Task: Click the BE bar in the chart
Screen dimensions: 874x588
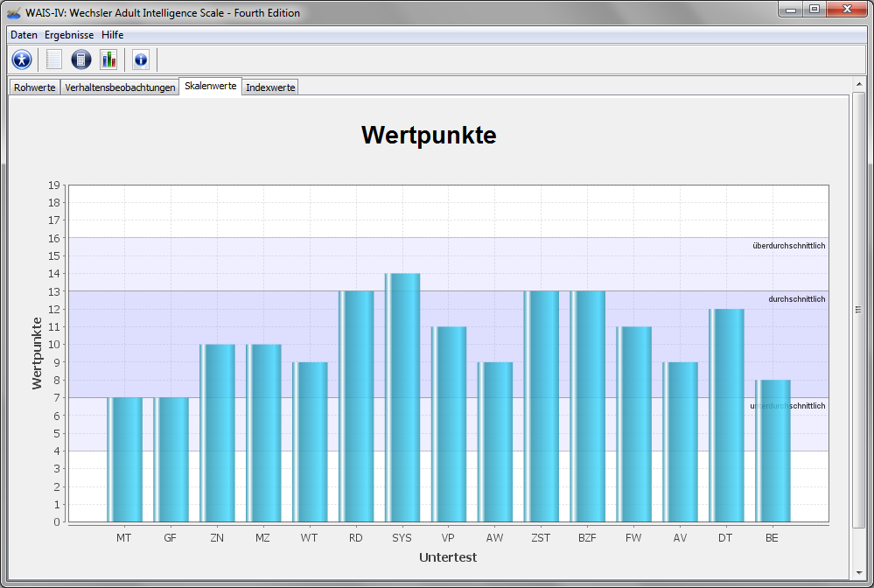Action: click(773, 451)
